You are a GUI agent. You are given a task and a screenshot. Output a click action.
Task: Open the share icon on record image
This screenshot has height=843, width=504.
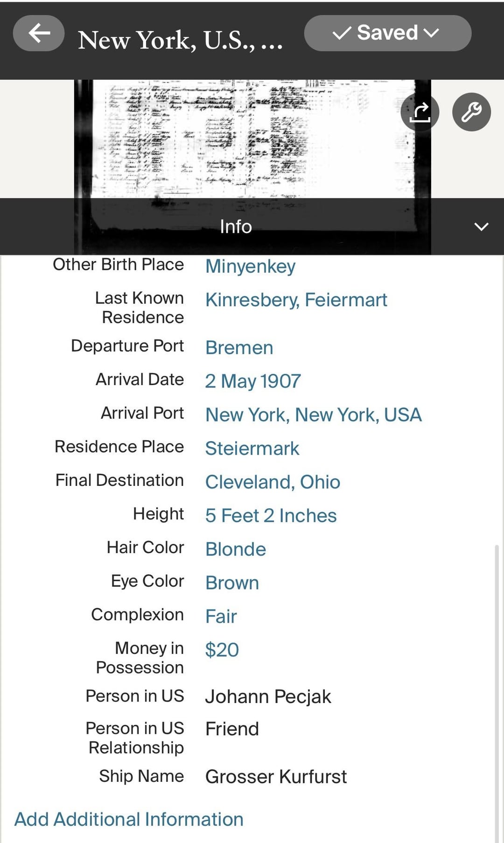pyautogui.click(x=420, y=112)
